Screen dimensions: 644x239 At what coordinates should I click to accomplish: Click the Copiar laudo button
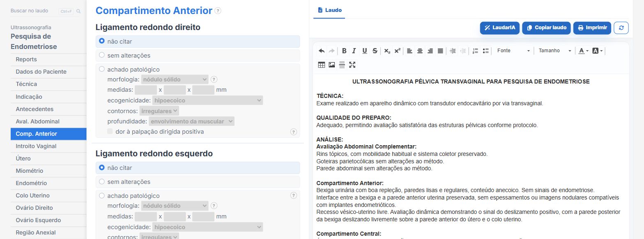pyautogui.click(x=547, y=28)
